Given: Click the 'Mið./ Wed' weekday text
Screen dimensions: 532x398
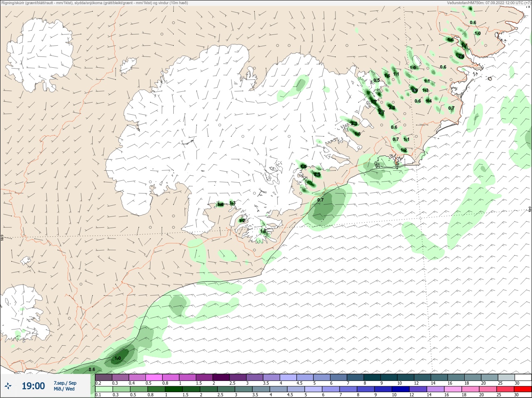Looking at the screenshot, I should 64,389.
